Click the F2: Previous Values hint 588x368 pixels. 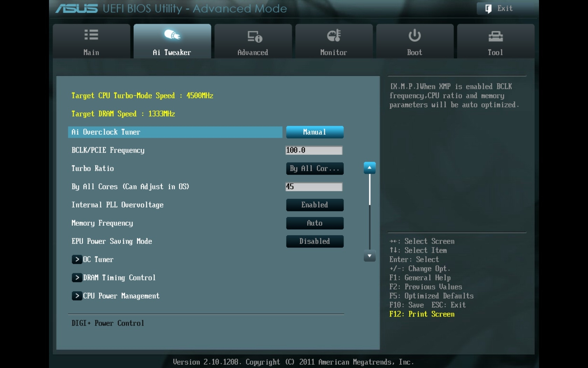[426, 287]
